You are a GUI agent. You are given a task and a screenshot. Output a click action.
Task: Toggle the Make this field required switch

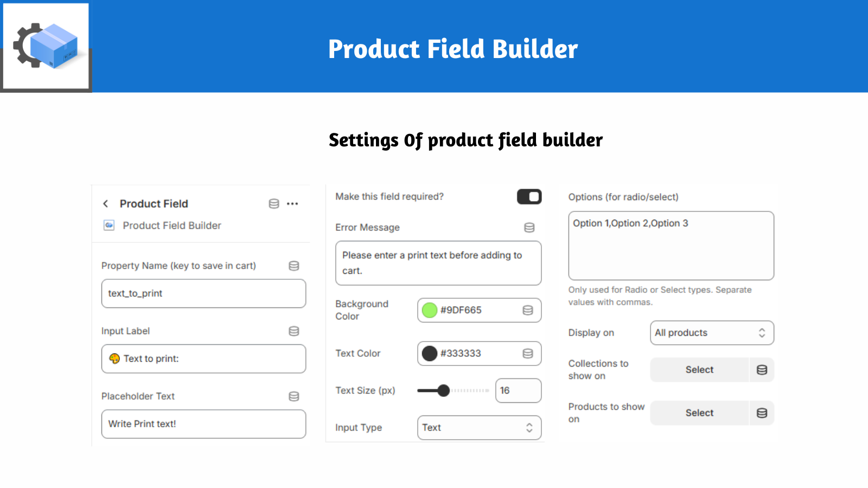[x=529, y=197]
